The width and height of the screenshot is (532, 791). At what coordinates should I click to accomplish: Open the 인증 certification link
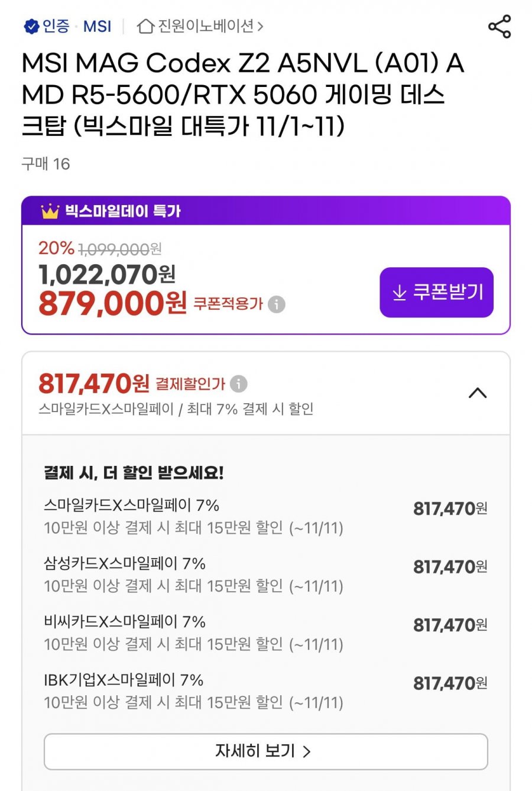pos(56,27)
